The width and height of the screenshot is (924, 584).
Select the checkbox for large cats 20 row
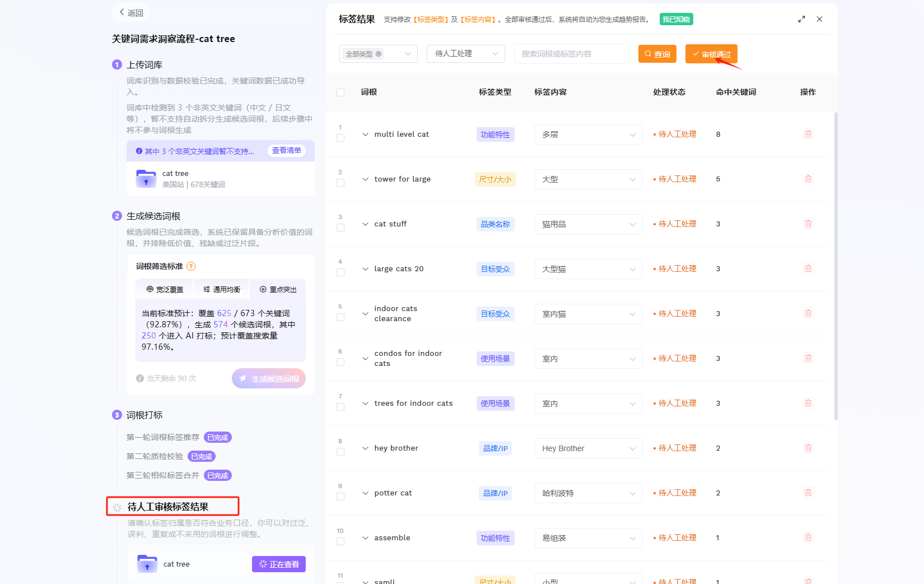(340, 272)
